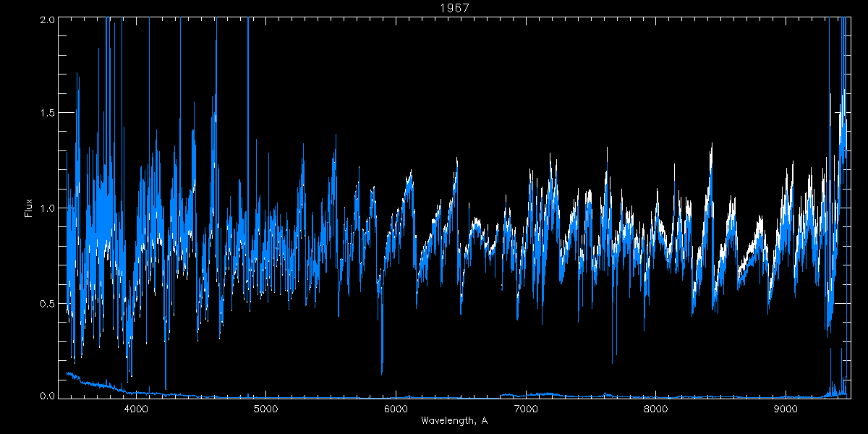This screenshot has height=434, width=868.
Task: Click the 0.0 flux tick label
Action: pos(46,396)
